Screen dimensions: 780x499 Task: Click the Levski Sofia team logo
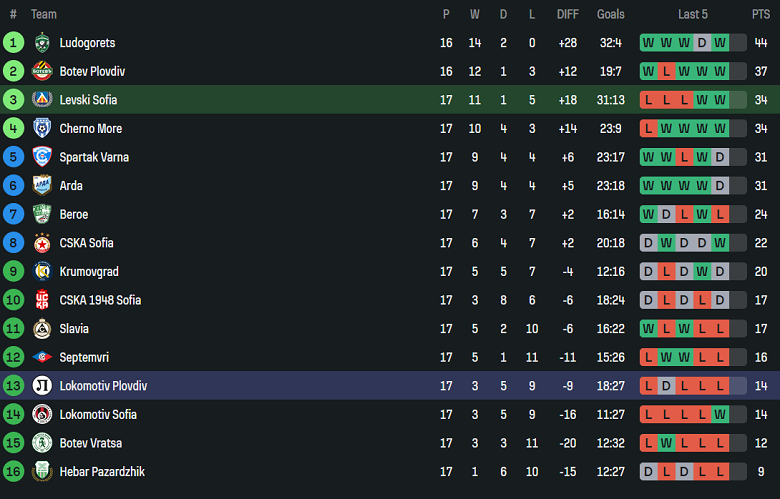[x=42, y=100]
